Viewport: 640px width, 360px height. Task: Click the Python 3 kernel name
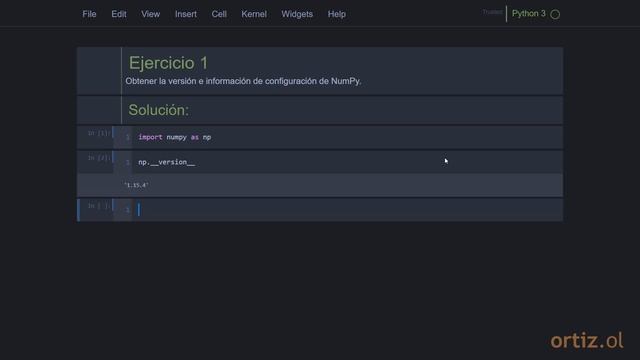(529, 13)
